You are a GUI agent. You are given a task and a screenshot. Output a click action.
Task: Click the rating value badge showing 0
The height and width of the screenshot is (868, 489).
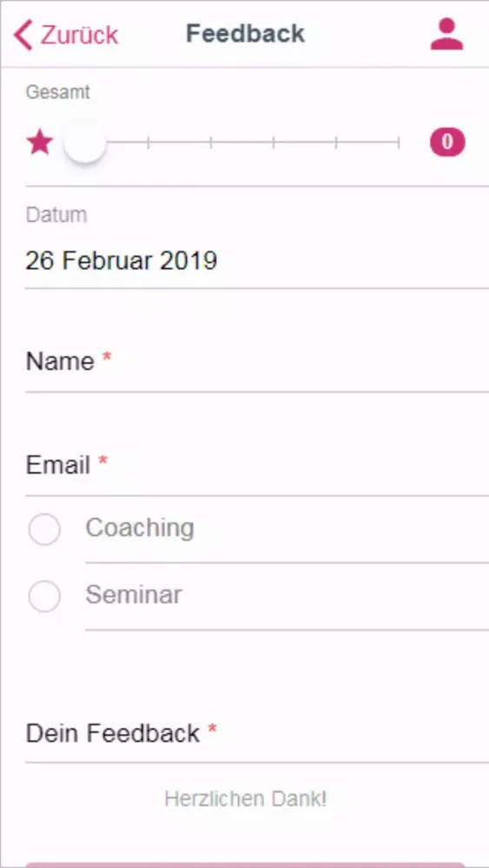tap(447, 142)
